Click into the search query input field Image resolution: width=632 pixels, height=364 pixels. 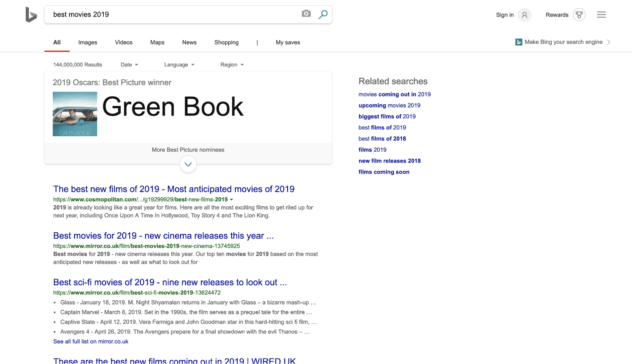click(173, 15)
